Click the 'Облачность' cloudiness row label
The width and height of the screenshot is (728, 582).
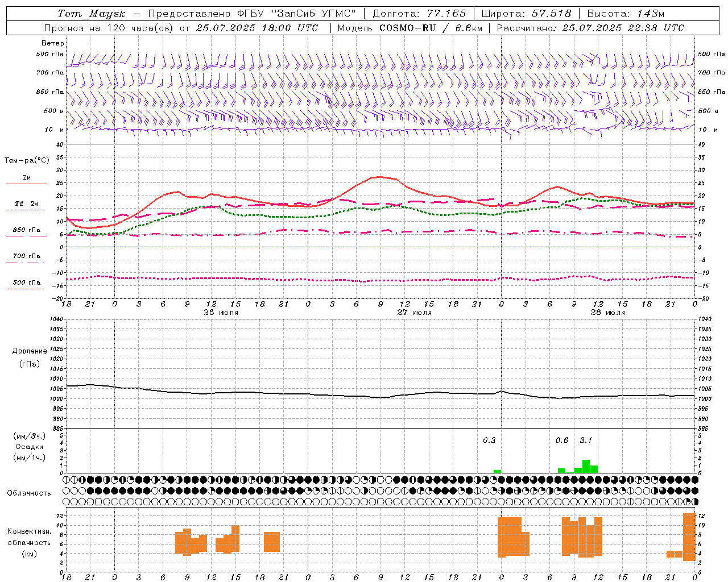pos(29,493)
